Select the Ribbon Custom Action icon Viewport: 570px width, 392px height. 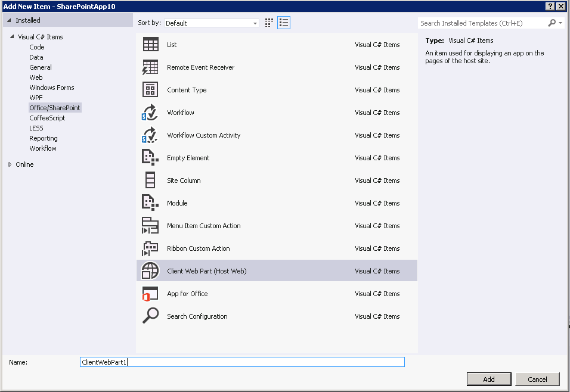150,248
